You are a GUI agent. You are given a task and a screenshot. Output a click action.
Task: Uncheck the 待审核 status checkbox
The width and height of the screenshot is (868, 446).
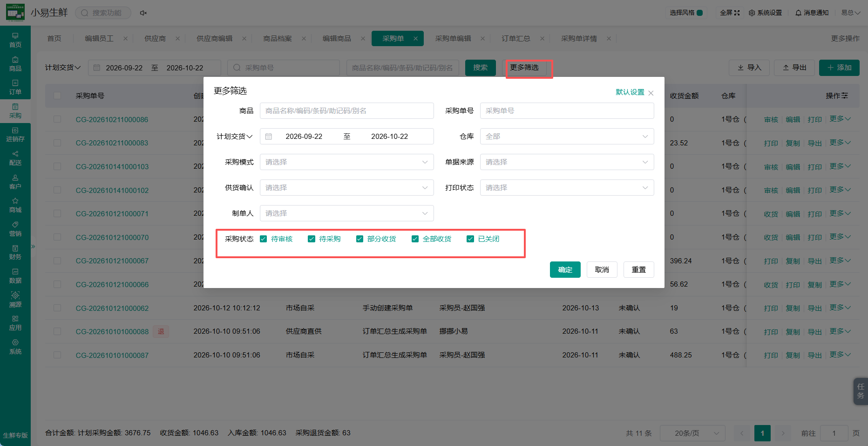tap(264, 239)
